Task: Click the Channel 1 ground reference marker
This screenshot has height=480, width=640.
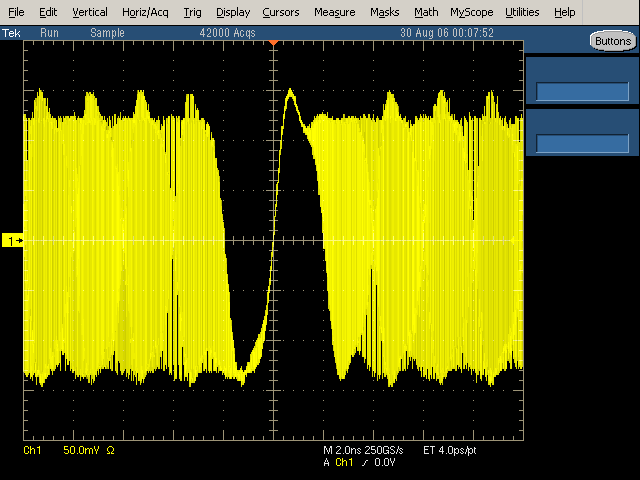Action: [14, 241]
